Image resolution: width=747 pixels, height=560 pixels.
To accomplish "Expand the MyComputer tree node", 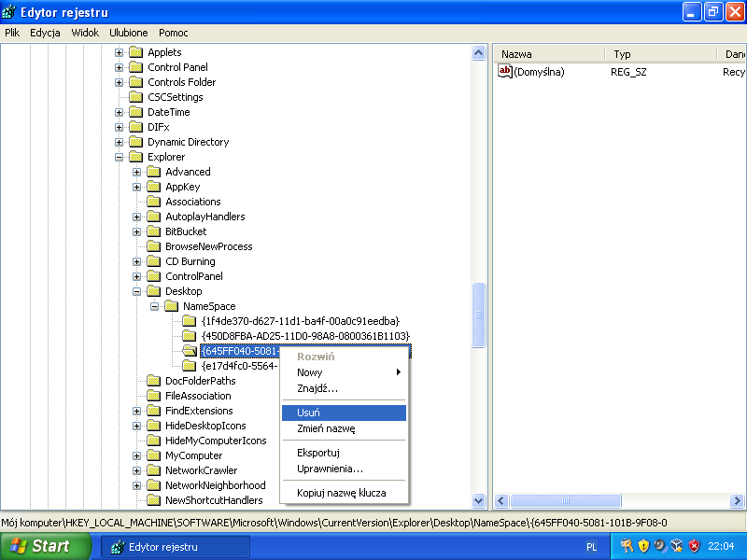I will point(136,455).
